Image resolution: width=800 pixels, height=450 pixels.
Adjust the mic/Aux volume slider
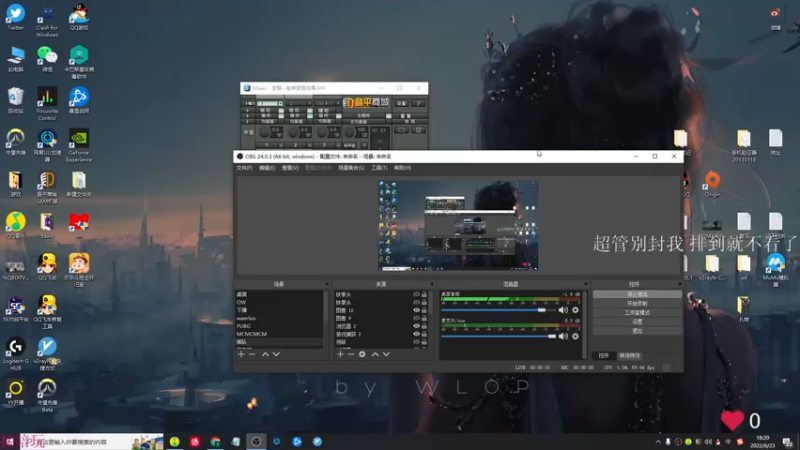point(498,336)
